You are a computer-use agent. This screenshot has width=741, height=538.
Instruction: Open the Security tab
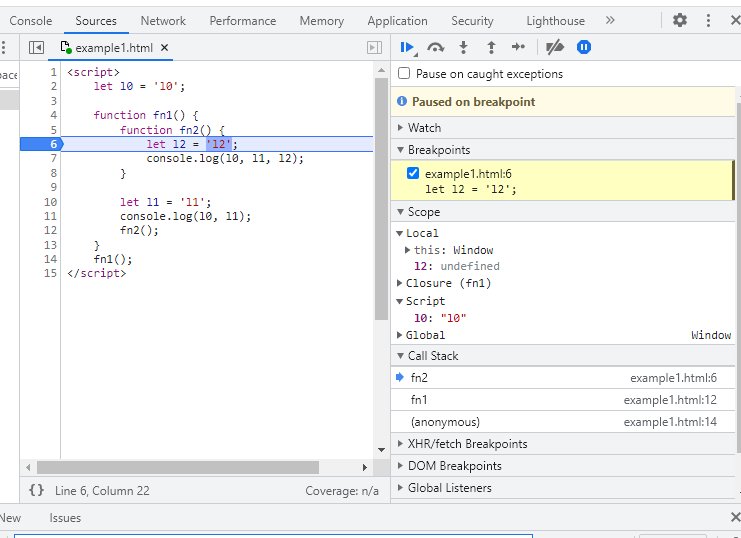pos(472,21)
